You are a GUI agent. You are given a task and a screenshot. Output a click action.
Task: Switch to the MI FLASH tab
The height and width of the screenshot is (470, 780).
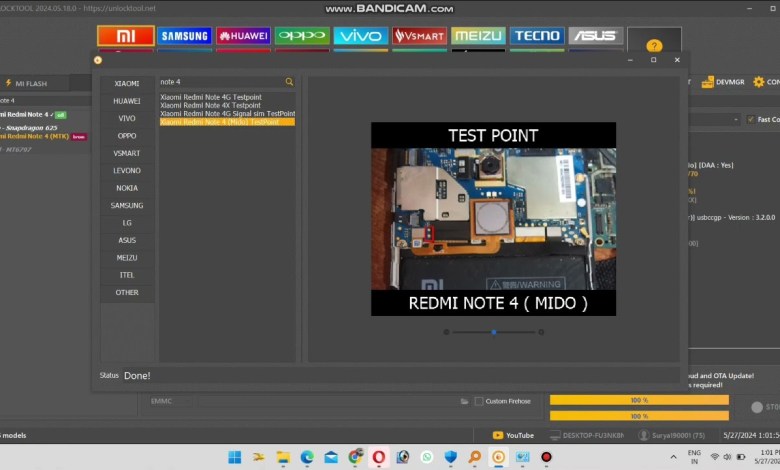[x=26, y=84]
